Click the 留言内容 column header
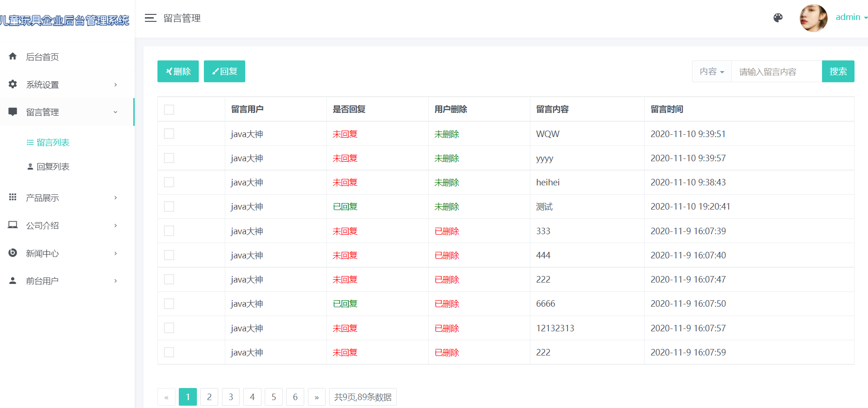Viewport: 868px width, 408px height. coord(553,109)
